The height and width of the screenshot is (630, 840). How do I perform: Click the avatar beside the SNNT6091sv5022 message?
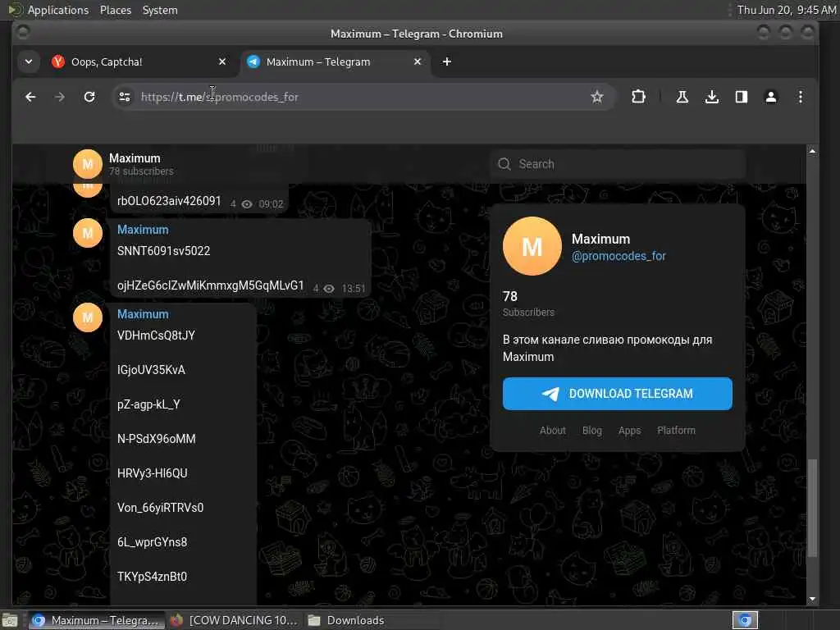click(87, 233)
